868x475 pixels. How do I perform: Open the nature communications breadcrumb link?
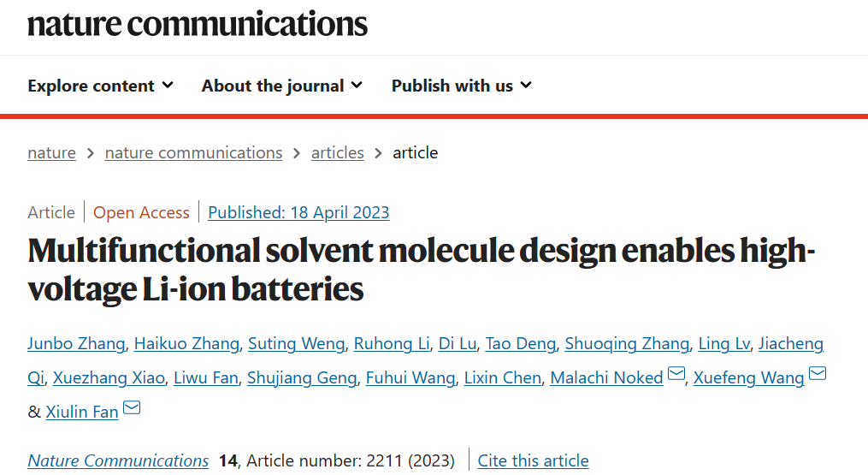194,152
